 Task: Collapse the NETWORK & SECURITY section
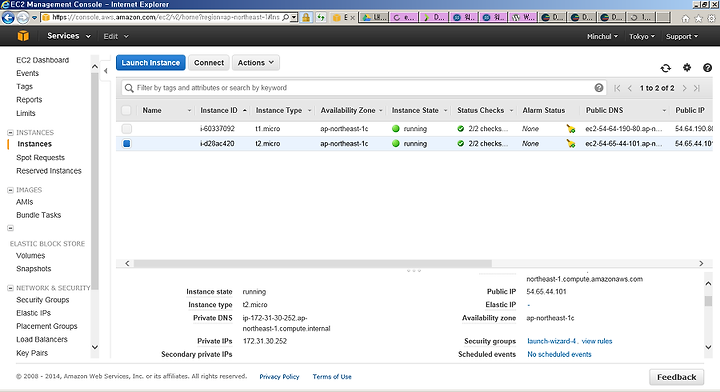(10, 288)
